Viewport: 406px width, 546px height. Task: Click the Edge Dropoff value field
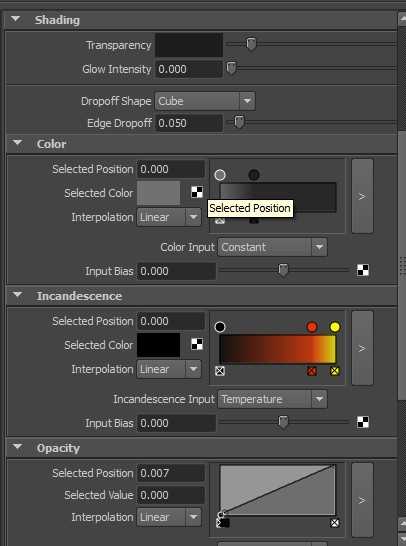[189, 123]
